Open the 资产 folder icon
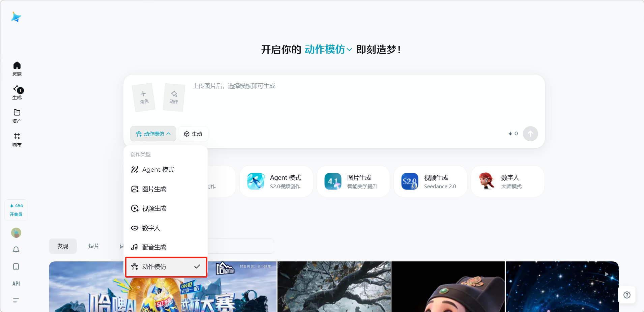This screenshot has width=644, height=312. 17,116
